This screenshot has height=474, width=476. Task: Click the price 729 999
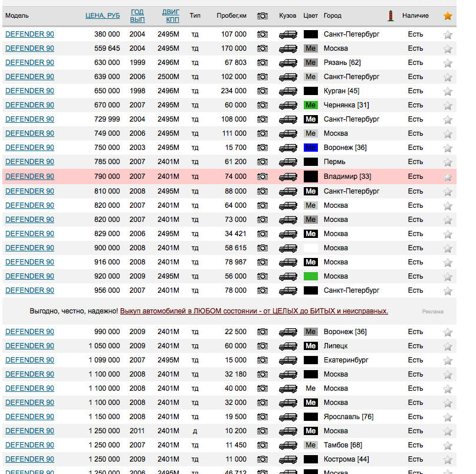coord(107,119)
